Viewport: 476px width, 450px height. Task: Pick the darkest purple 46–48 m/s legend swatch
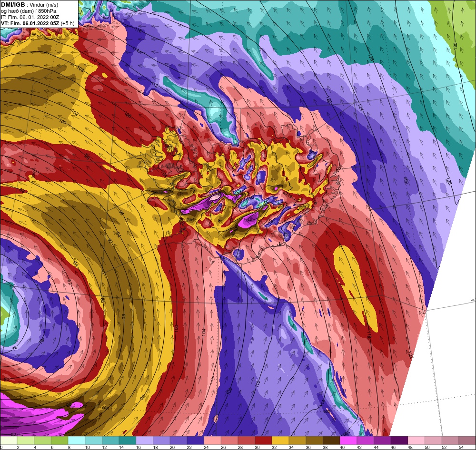[399, 440]
